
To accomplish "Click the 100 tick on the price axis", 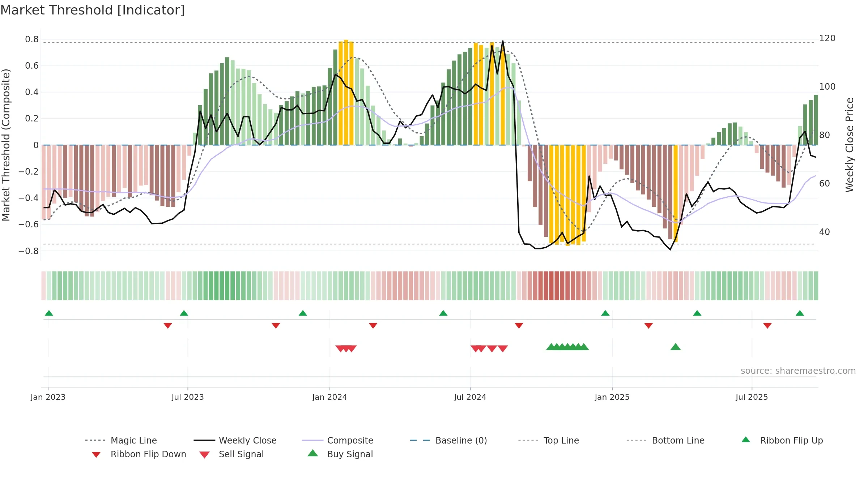I will tap(827, 87).
